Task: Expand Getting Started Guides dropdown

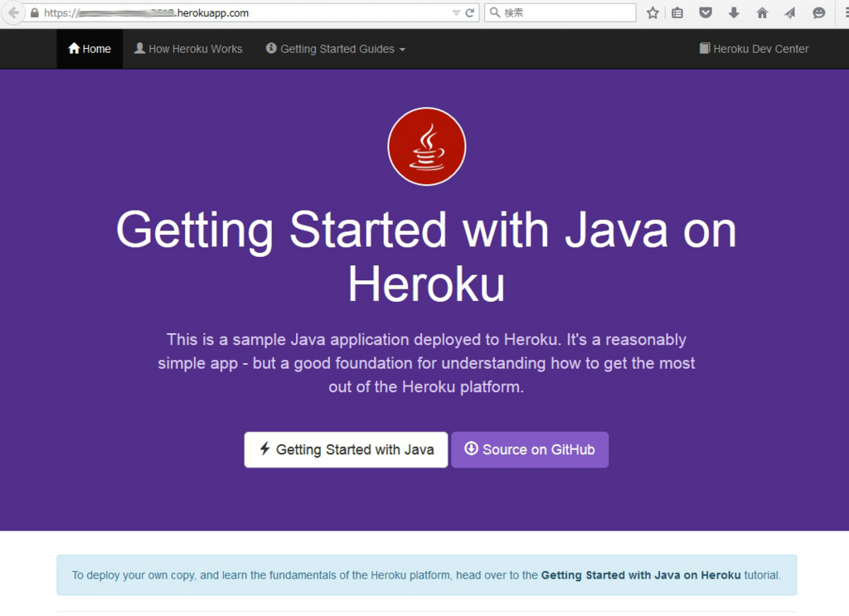Action: (335, 49)
